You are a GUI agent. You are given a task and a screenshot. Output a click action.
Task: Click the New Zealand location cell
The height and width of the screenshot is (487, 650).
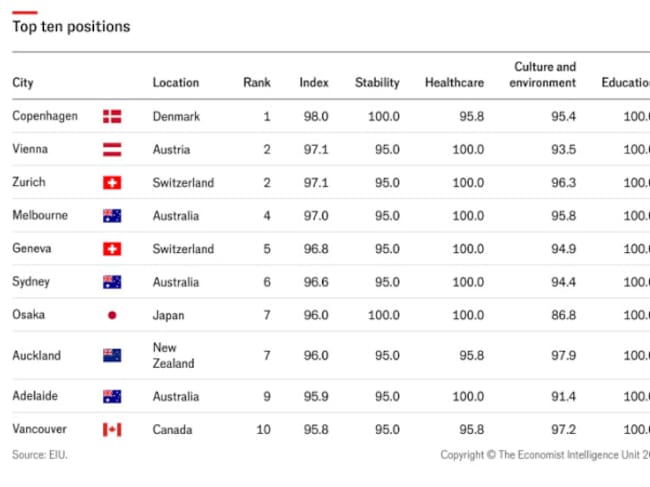173,355
